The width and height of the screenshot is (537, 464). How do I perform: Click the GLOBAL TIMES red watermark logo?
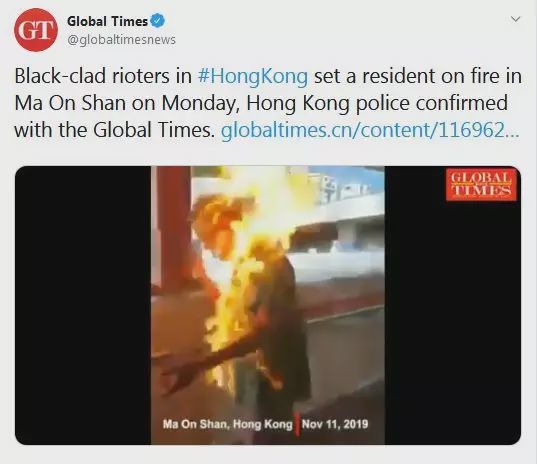click(x=481, y=185)
